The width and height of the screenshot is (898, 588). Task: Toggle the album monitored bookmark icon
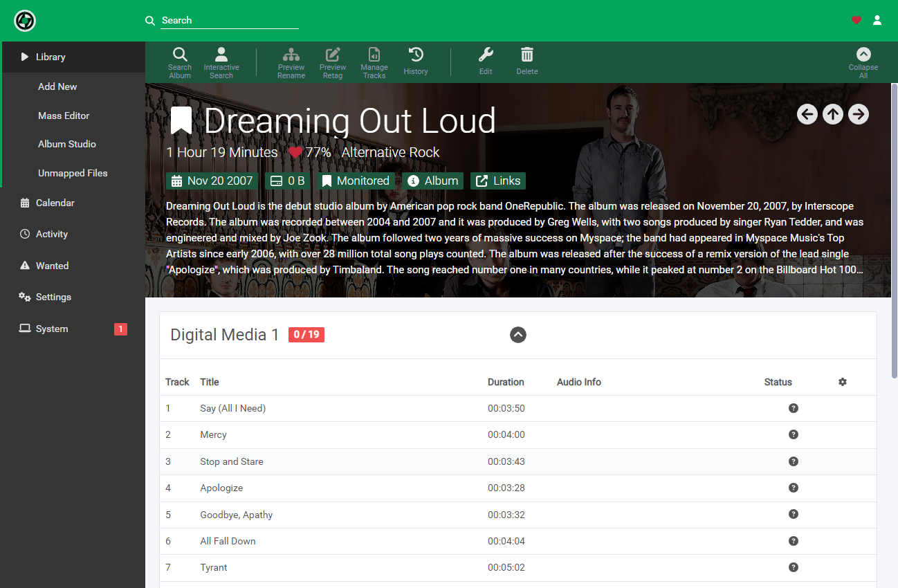[181, 120]
